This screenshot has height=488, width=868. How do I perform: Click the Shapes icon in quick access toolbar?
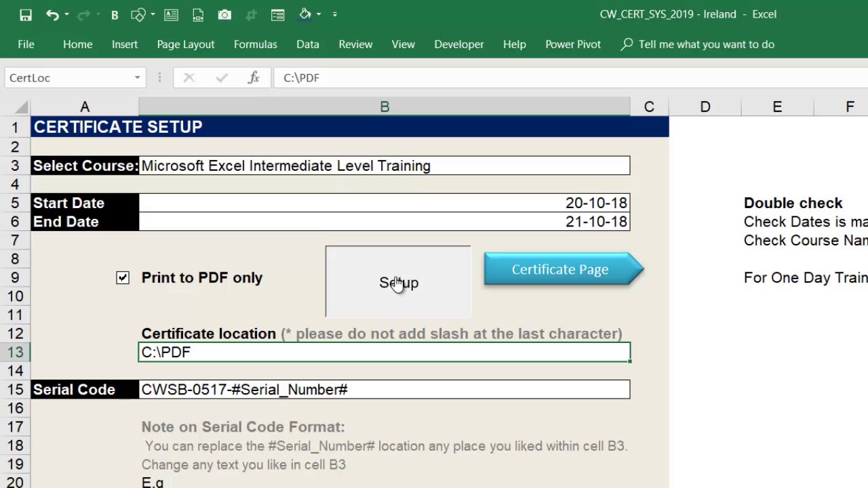pyautogui.click(x=138, y=14)
